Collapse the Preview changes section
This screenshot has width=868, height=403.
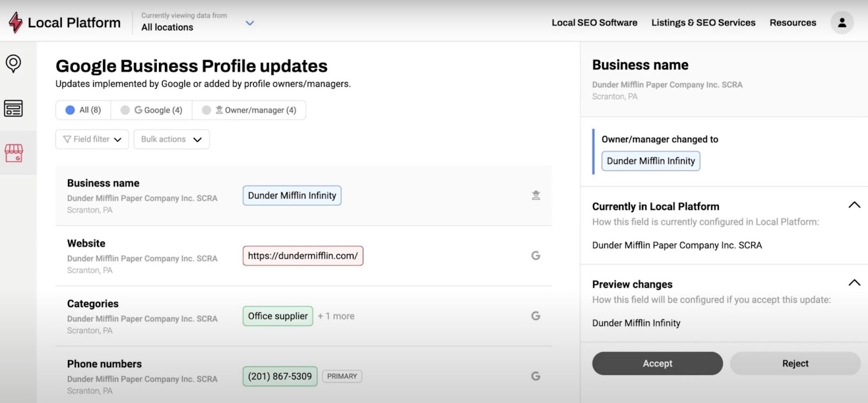pyautogui.click(x=854, y=283)
